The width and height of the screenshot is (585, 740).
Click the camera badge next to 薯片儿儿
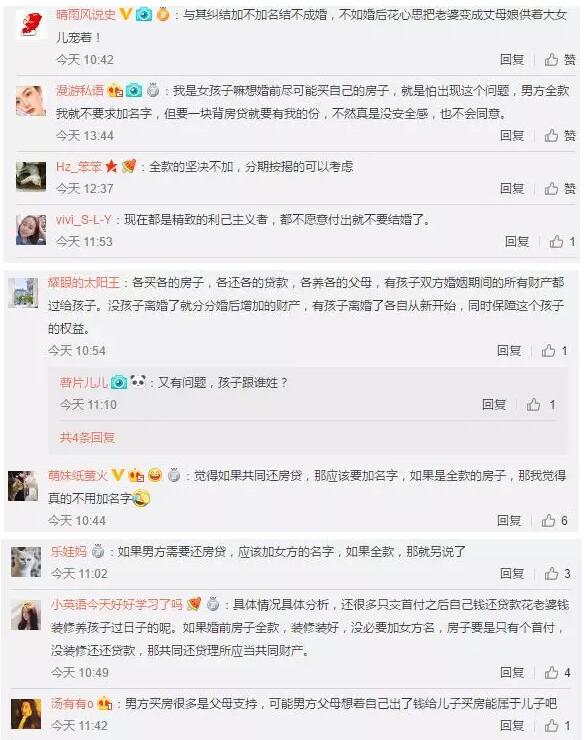[x=119, y=382]
